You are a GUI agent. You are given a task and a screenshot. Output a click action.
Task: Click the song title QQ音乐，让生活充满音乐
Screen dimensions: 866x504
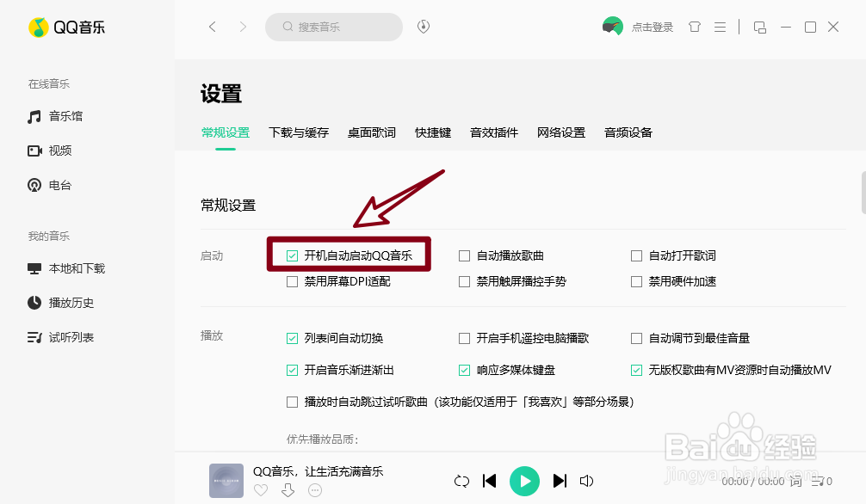319,471
